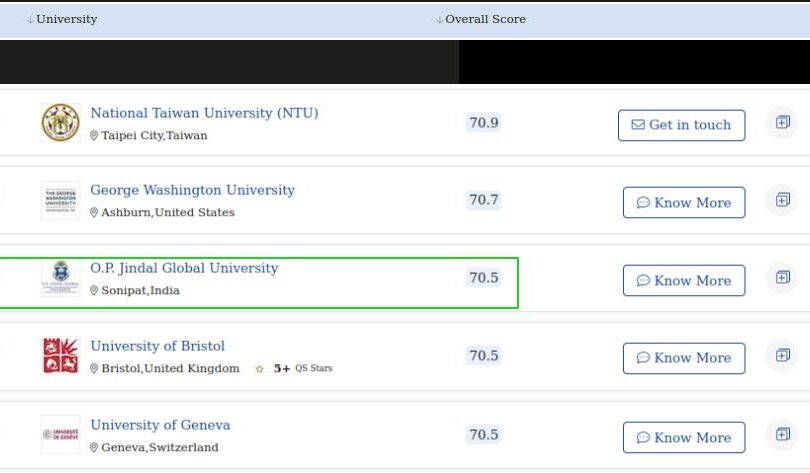This screenshot has width=810, height=473.
Task: Add University of Geneva to compare list
Action: point(782,434)
